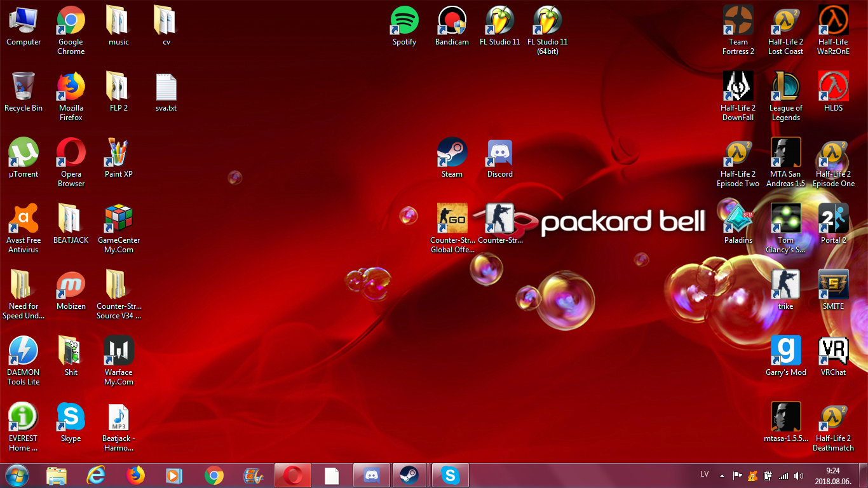Switch to the Steam taskbar button
The height and width of the screenshot is (488, 868).
[x=409, y=475]
